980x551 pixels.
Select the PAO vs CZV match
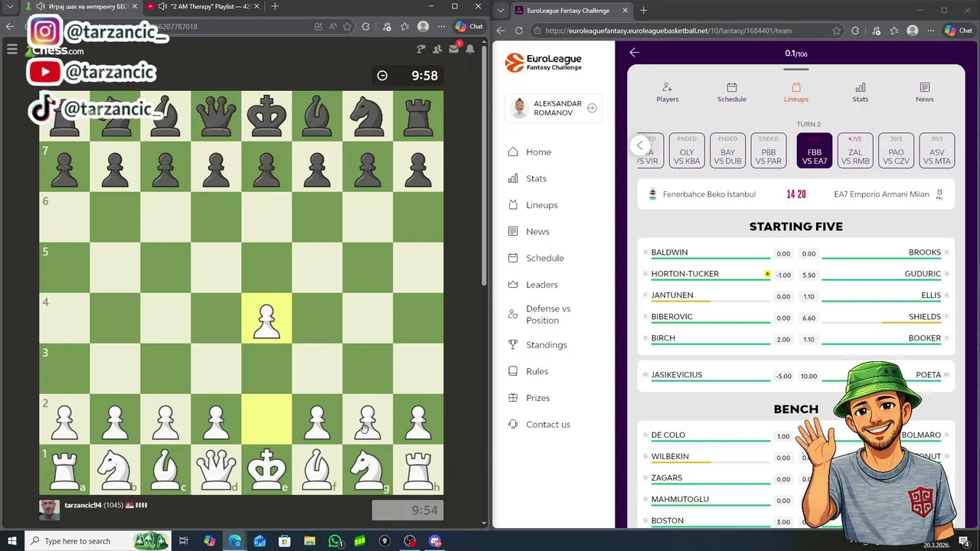coord(896,150)
